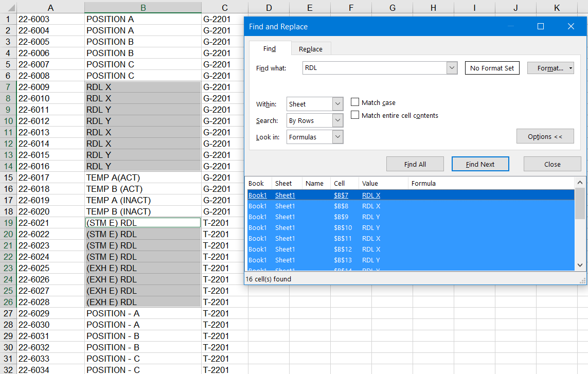Click cell containing TEMP A(ACT)
Viewport: 588px width, 374px height.
pyautogui.click(x=143, y=177)
